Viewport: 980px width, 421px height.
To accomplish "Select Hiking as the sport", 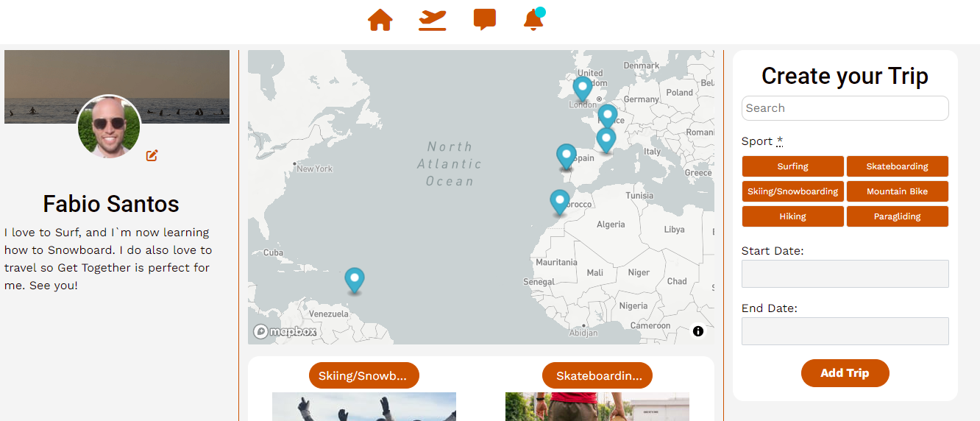I will click(792, 216).
